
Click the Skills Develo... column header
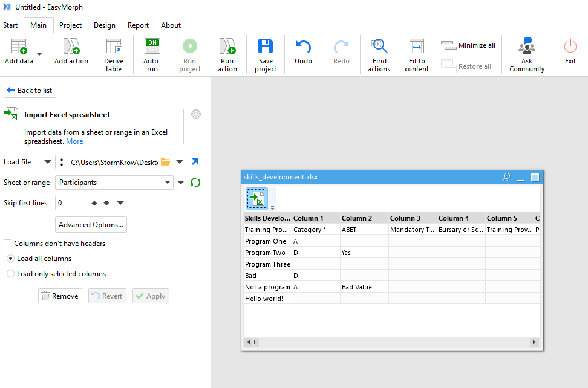click(x=268, y=218)
